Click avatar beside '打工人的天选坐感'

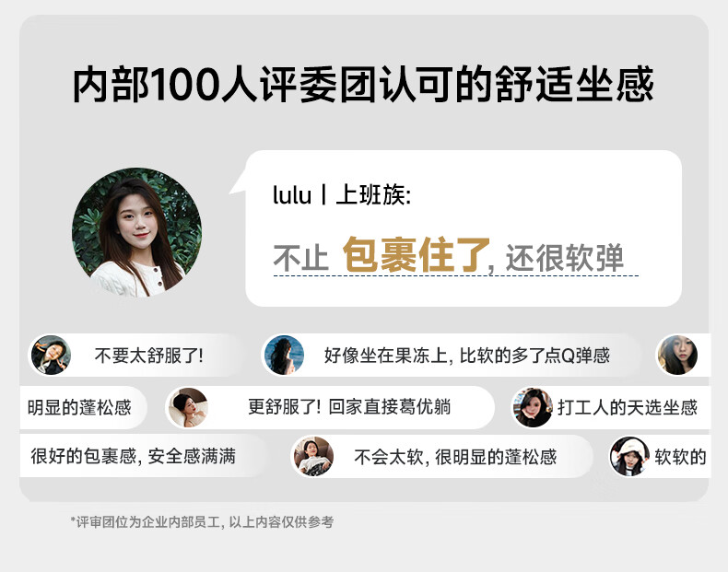(x=533, y=408)
